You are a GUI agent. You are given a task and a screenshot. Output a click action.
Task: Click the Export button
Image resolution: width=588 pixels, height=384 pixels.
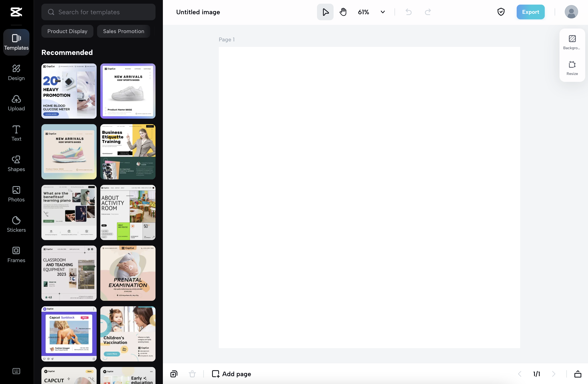tap(530, 12)
